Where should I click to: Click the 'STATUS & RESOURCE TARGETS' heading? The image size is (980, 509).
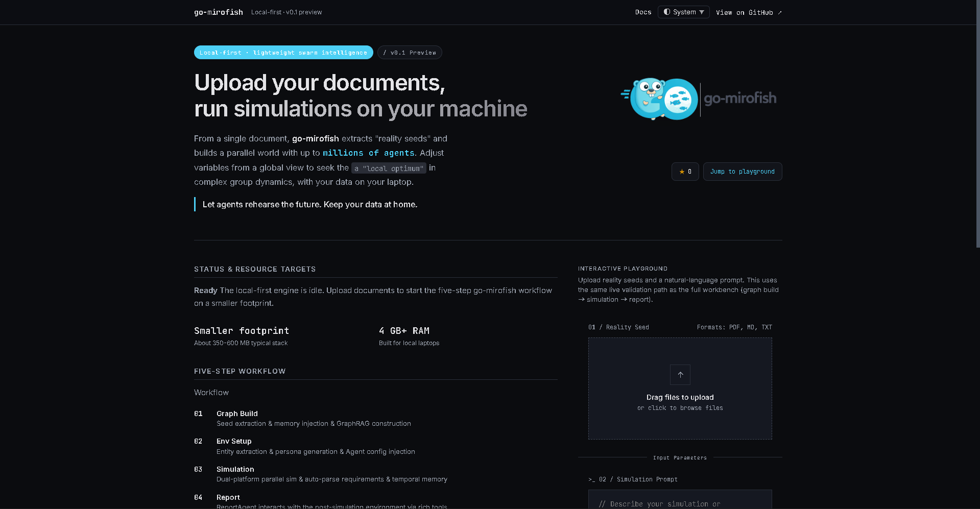(255, 269)
